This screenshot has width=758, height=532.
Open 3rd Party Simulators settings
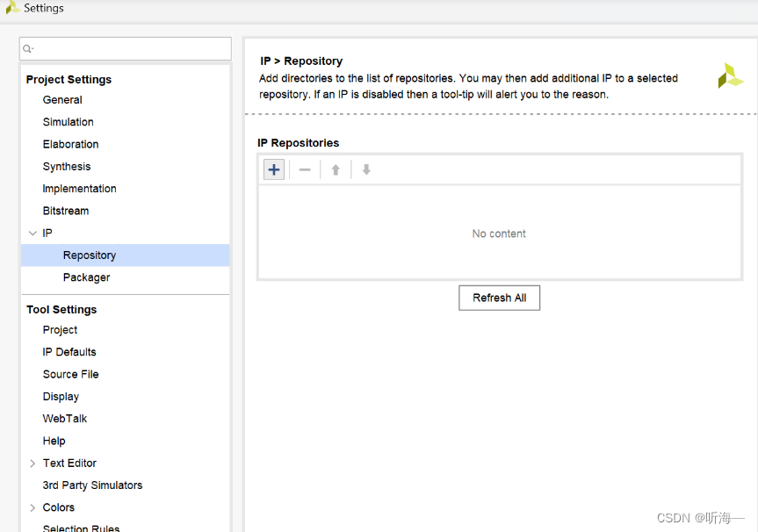(92, 485)
